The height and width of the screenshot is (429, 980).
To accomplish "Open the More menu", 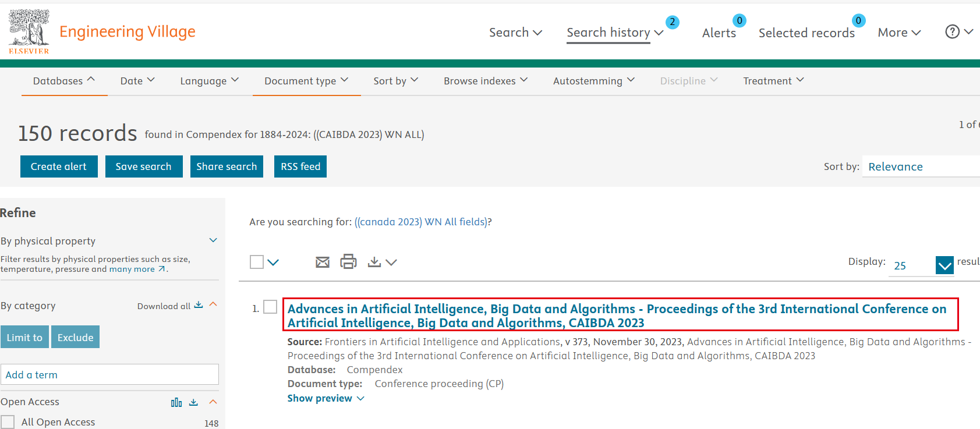I will pyautogui.click(x=899, y=33).
